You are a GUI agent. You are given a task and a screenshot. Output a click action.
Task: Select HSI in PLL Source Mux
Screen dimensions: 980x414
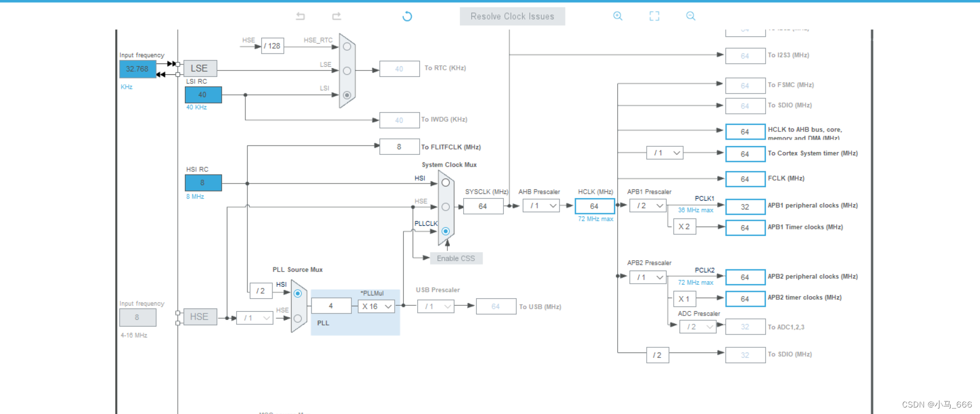(x=297, y=293)
